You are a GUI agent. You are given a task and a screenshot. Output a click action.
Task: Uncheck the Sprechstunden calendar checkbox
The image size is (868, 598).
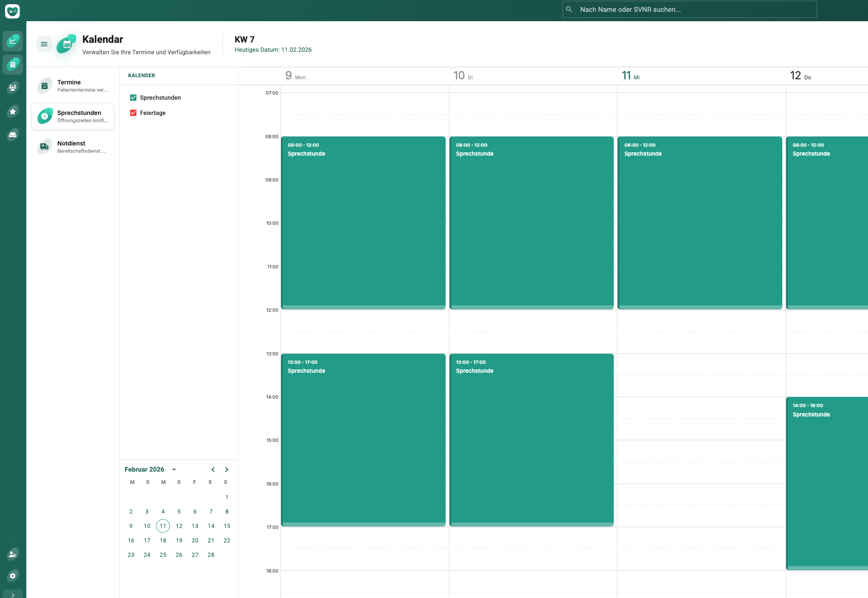pos(133,98)
